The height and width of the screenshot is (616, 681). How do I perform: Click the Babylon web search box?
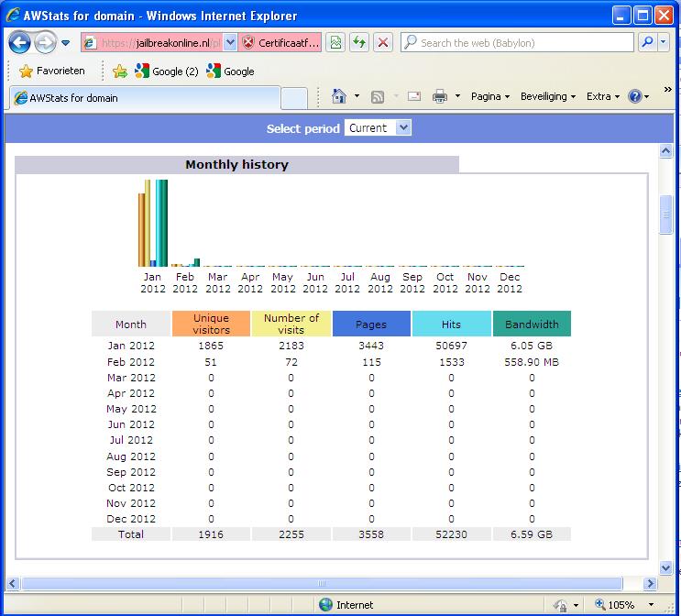tap(517, 42)
